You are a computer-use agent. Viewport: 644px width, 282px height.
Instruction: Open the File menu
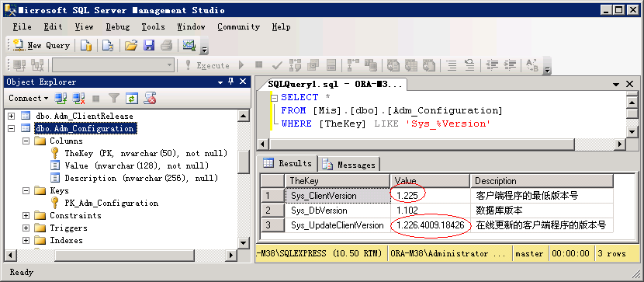pos(22,26)
